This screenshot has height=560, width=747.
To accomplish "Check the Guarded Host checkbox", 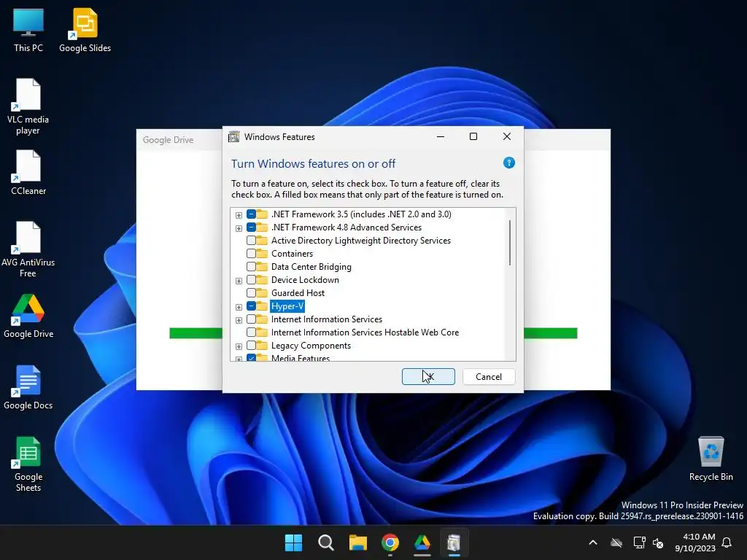I will coord(251,293).
